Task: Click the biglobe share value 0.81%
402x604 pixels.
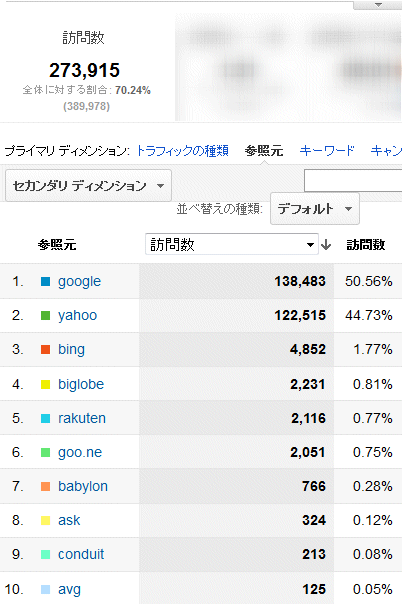Action: tap(373, 384)
